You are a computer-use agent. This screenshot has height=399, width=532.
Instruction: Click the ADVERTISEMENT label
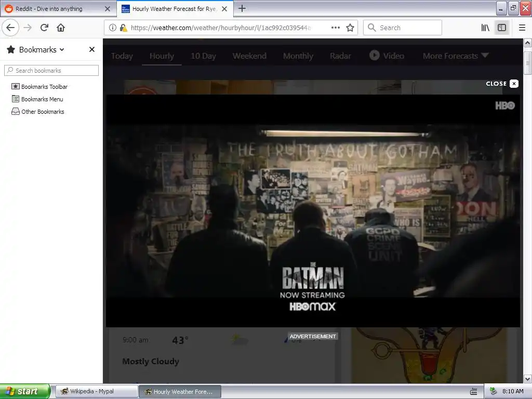(313, 336)
